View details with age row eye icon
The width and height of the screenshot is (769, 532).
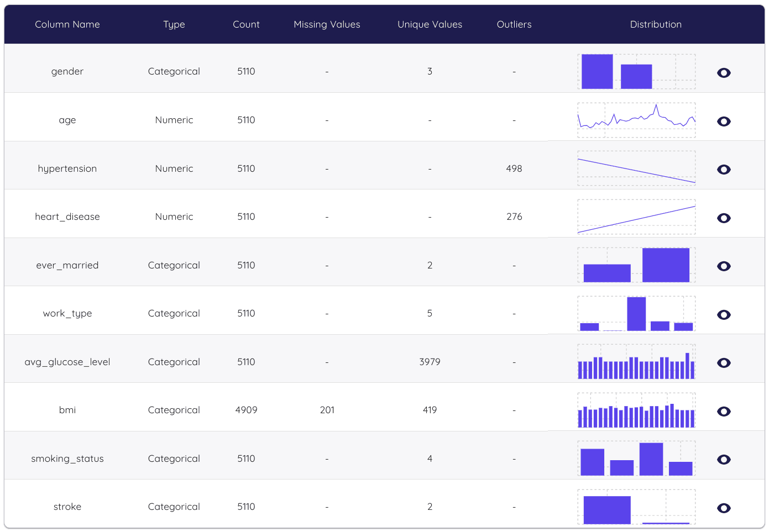click(724, 122)
